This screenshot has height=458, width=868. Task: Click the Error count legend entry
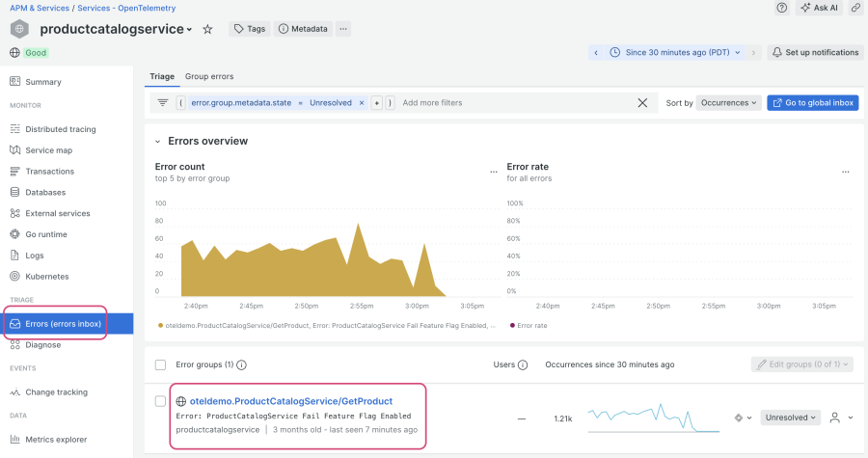pos(327,326)
